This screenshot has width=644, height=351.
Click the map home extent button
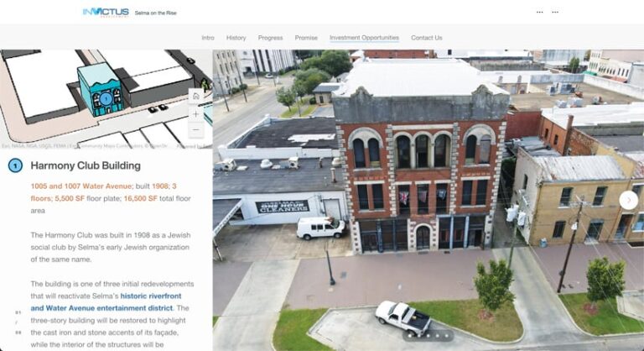click(x=196, y=97)
